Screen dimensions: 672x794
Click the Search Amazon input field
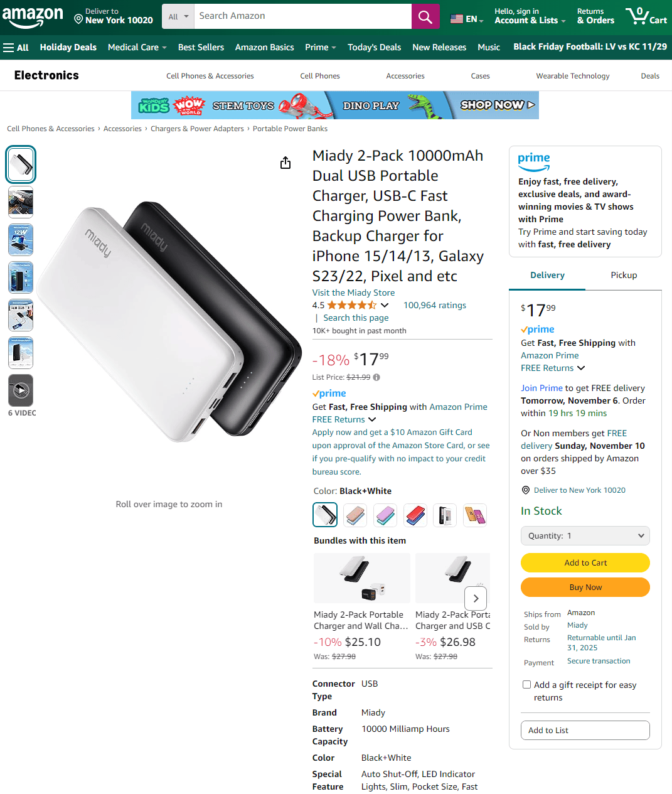[x=302, y=16]
